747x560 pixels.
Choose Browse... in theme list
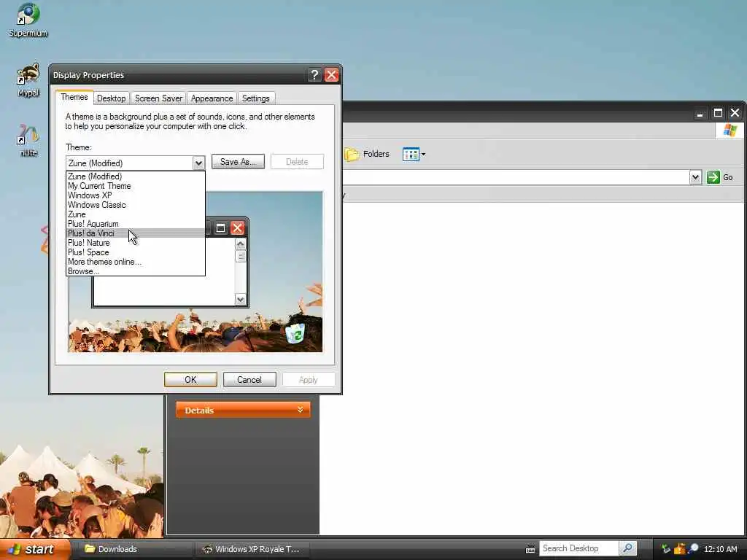click(x=135, y=271)
